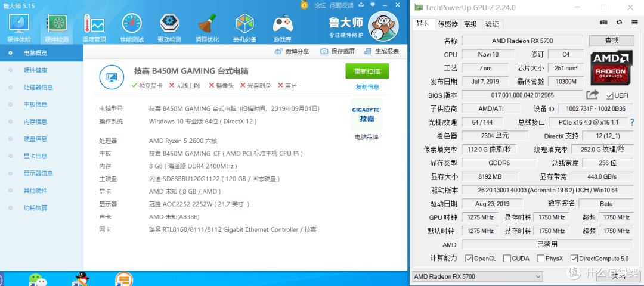Open the title bar download arrow icon
644x286 pixels.
[x=361, y=5]
